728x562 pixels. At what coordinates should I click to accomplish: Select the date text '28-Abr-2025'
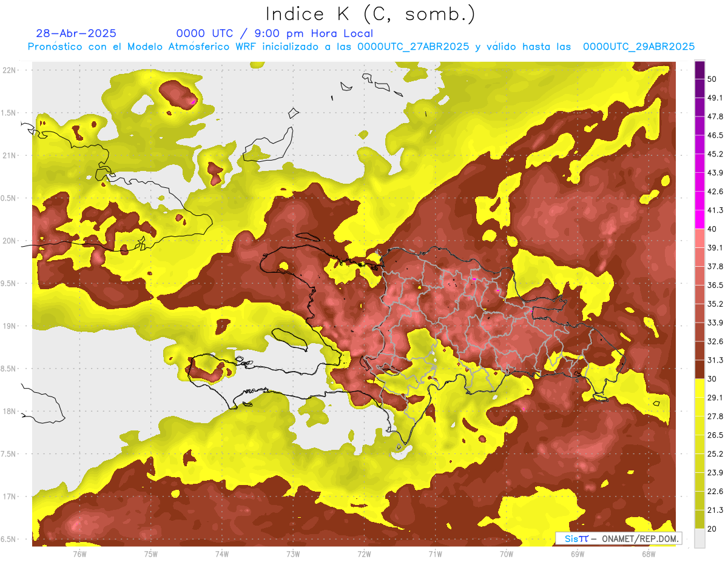tap(76, 33)
